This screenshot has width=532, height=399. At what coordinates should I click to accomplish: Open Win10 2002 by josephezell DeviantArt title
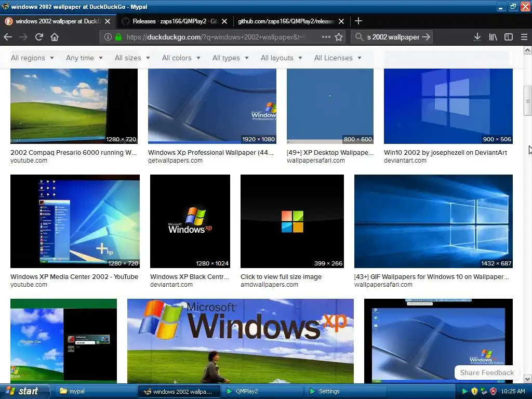(445, 153)
